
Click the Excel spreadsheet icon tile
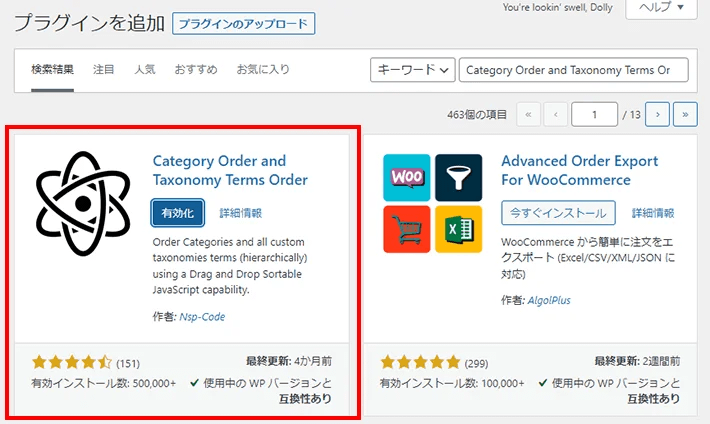tap(459, 229)
